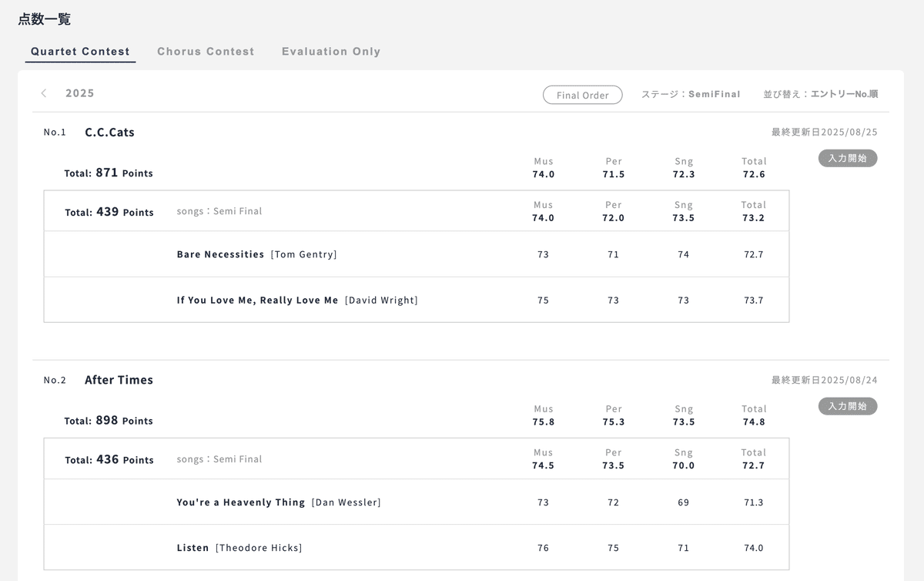The height and width of the screenshot is (581, 924).
Task: Click the 2025 year label
Action: (80, 93)
